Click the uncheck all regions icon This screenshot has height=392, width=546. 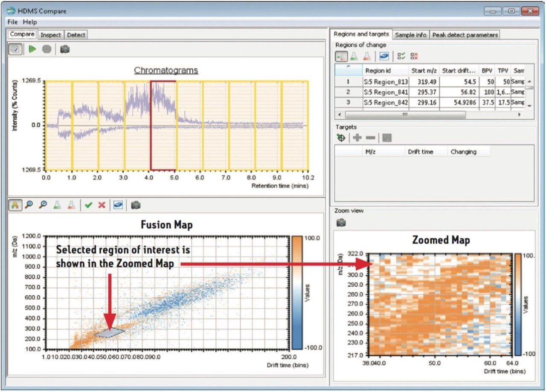click(x=414, y=56)
